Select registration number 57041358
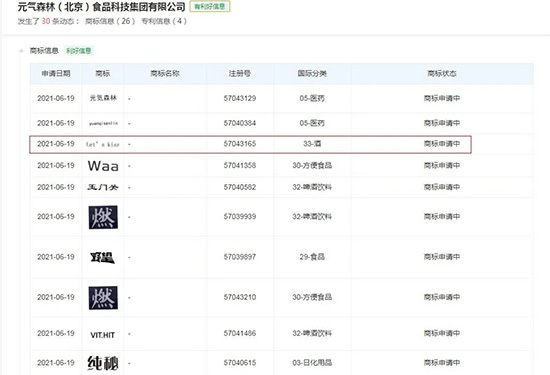 point(240,165)
